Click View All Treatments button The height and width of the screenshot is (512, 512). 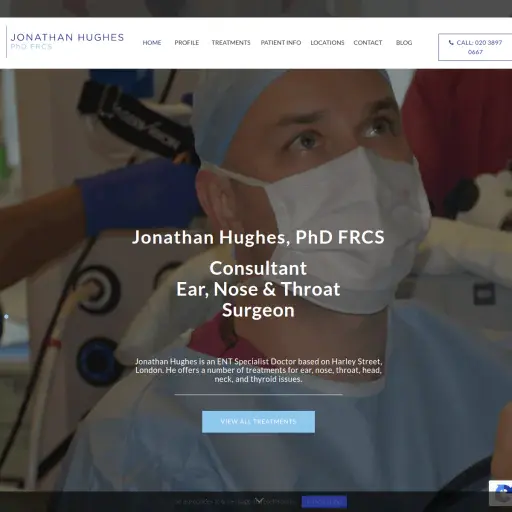pos(258,422)
